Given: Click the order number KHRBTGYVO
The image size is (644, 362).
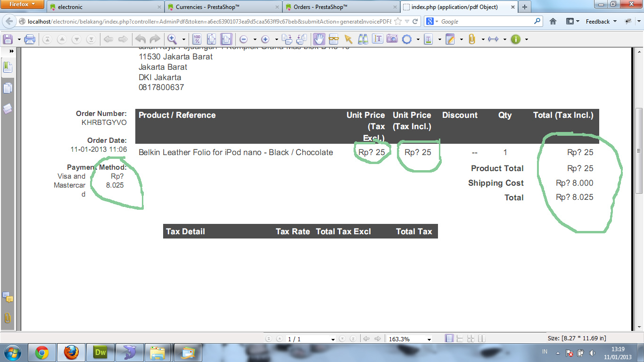Looking at the screenshot, I should (x=104, y=123).
